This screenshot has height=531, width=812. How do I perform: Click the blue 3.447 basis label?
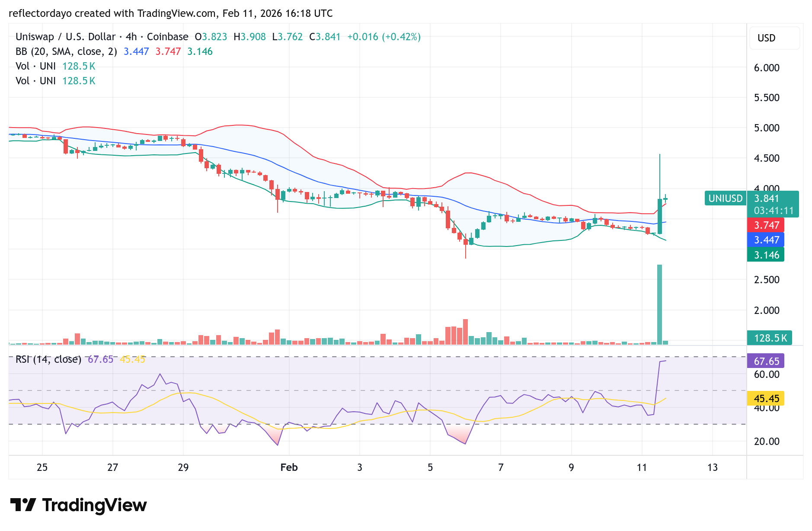(x=766, y=240)
